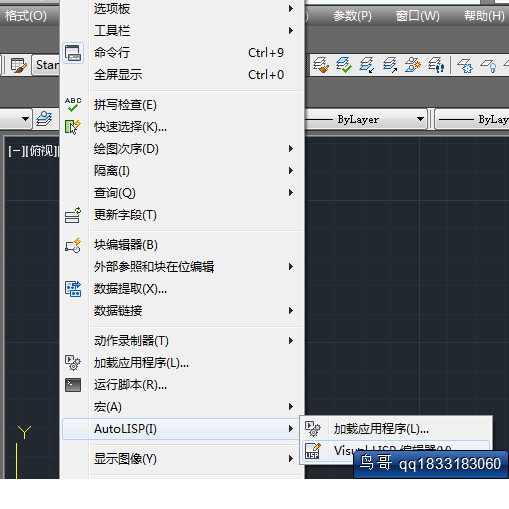
Task: Click the data extraction icon
Action: [x=73, y=289]
